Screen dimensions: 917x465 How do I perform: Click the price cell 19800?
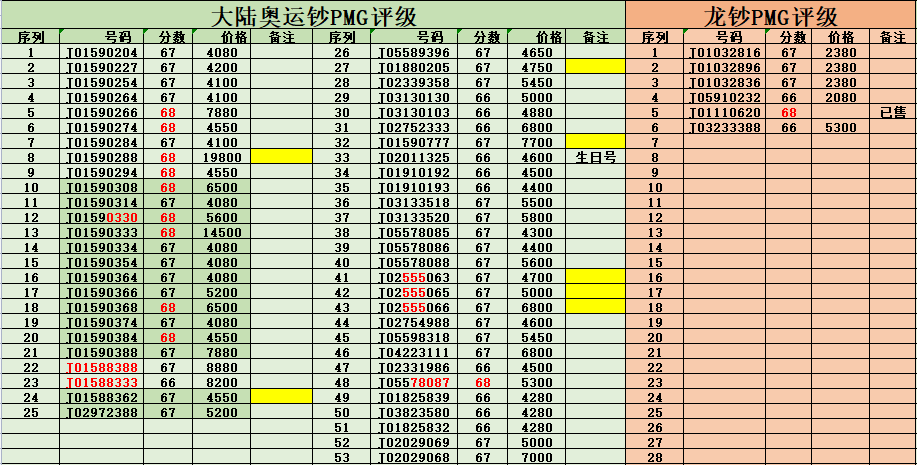222,157
